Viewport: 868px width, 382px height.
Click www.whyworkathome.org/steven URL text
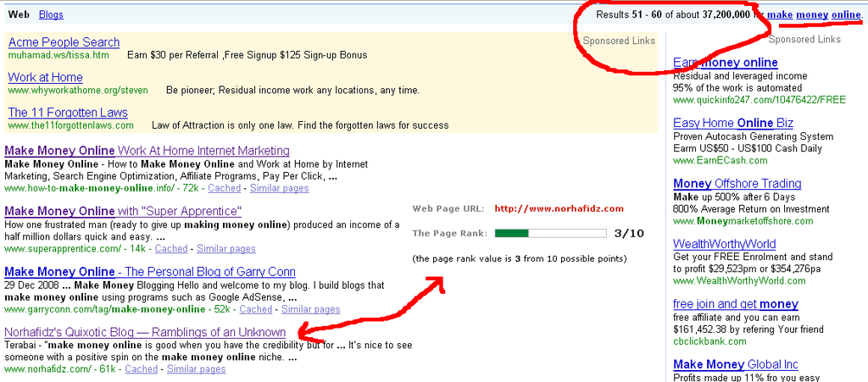tap(78, 90)
